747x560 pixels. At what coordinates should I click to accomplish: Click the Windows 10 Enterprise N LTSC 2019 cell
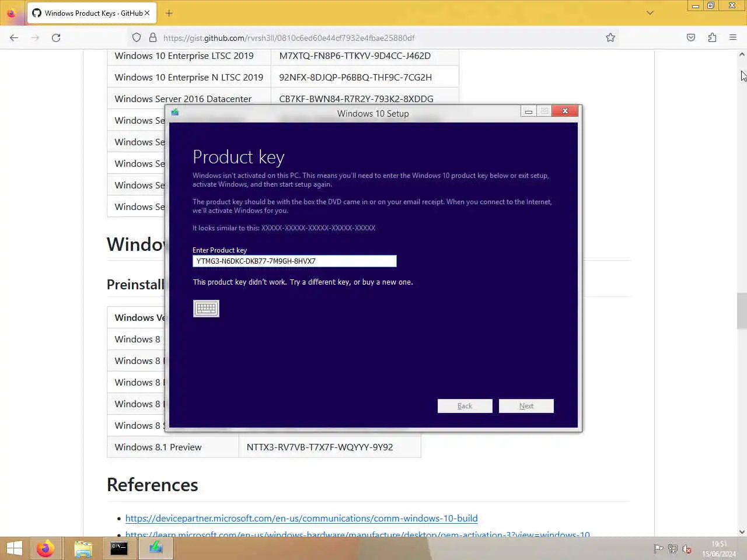pyautogui.click(x=189, y=77)
